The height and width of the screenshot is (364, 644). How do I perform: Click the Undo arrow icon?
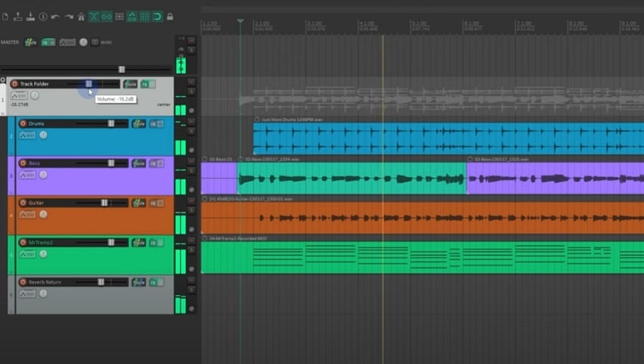(x=55, y=17)
